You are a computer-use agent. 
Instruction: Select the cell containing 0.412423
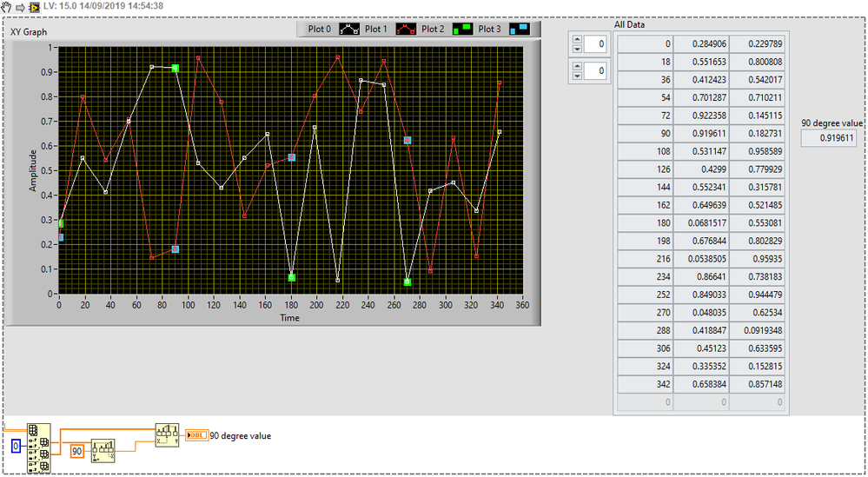pos(701,80)
